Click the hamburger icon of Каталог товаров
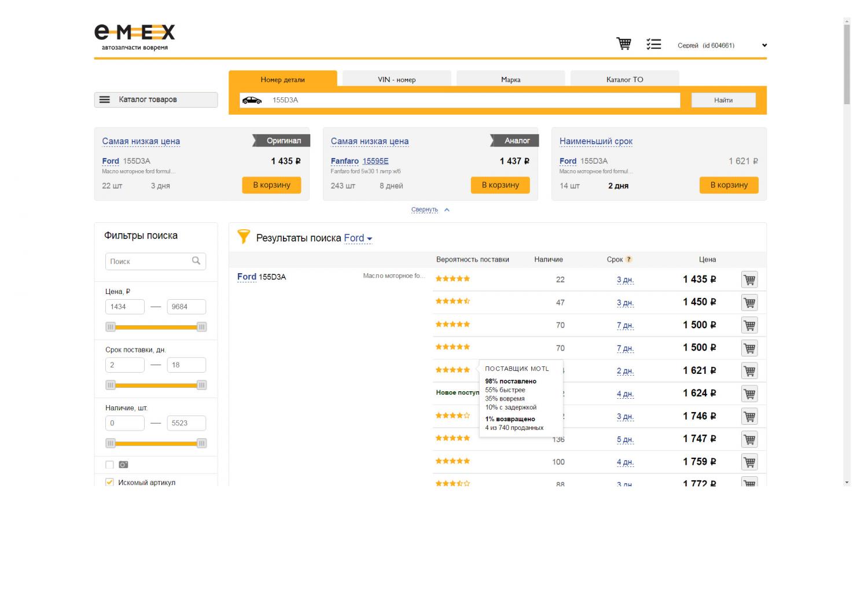868x614 pixels. (105, 100)
